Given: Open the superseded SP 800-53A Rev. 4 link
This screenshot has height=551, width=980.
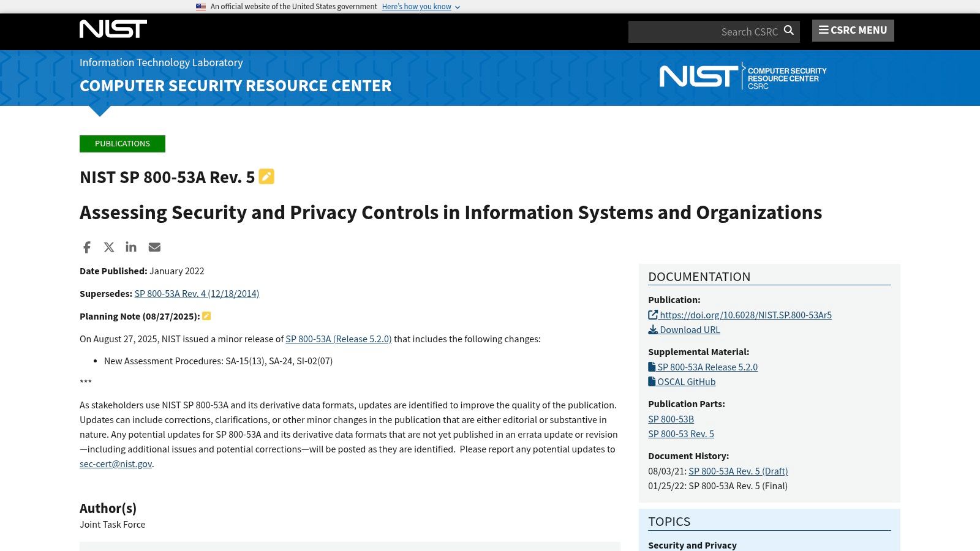Looking at the screenshot, I should 197,293.
